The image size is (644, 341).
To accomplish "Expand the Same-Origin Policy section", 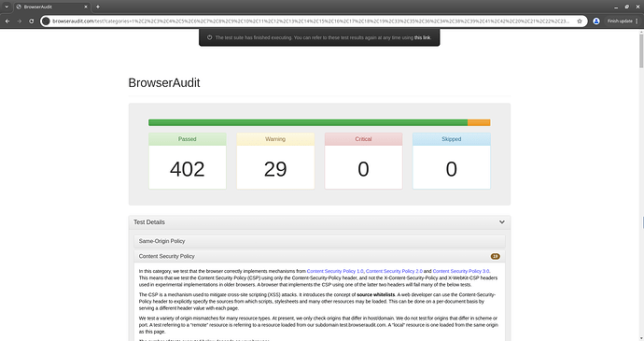I will (x=319, y=241).
